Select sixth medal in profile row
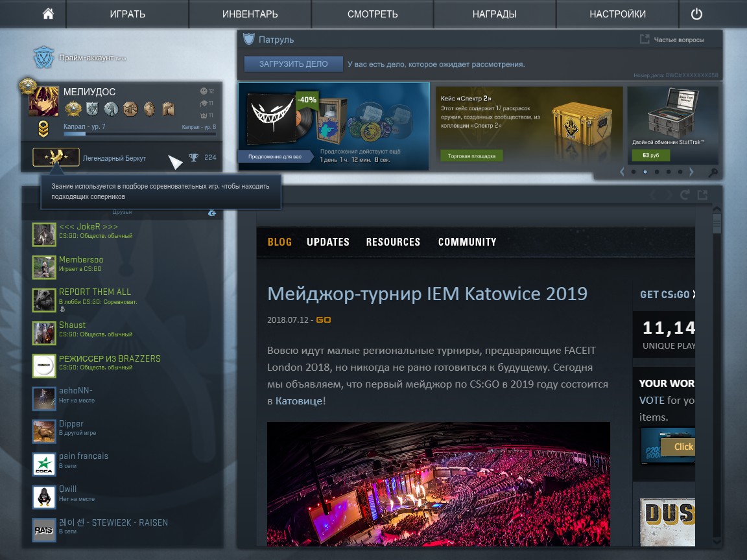This screenshot has width=747, height=560. [x=168, y=109]
